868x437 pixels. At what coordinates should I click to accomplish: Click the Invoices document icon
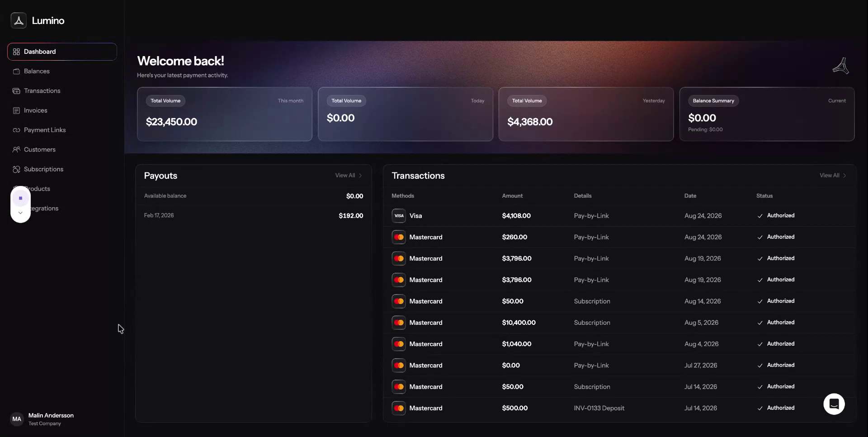coord(16,110)
